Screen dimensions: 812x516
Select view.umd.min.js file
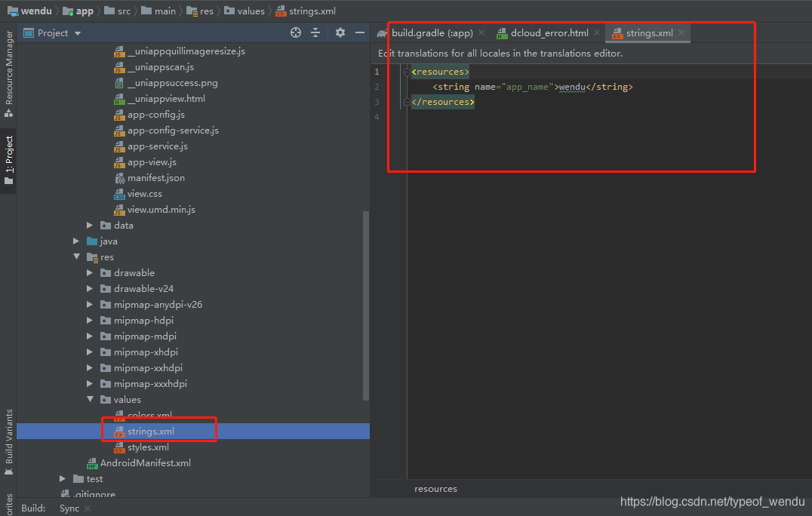click(x=154, y=210)
